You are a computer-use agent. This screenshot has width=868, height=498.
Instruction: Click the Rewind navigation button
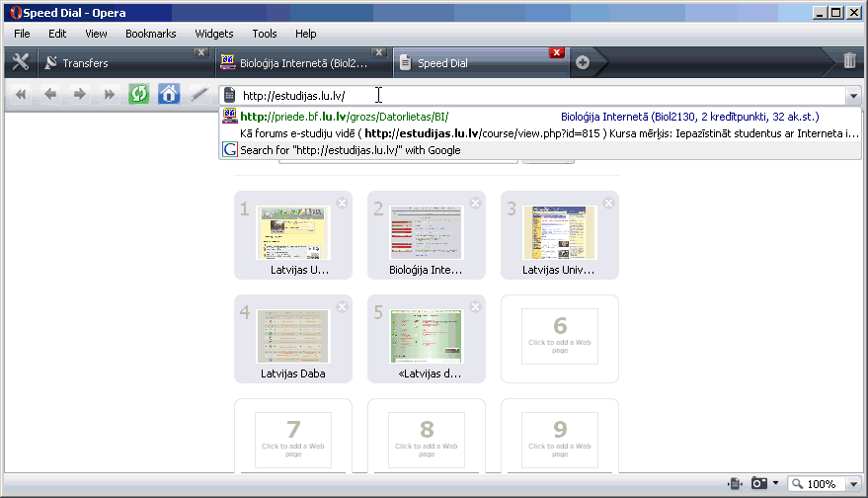(x=21, y=95)
